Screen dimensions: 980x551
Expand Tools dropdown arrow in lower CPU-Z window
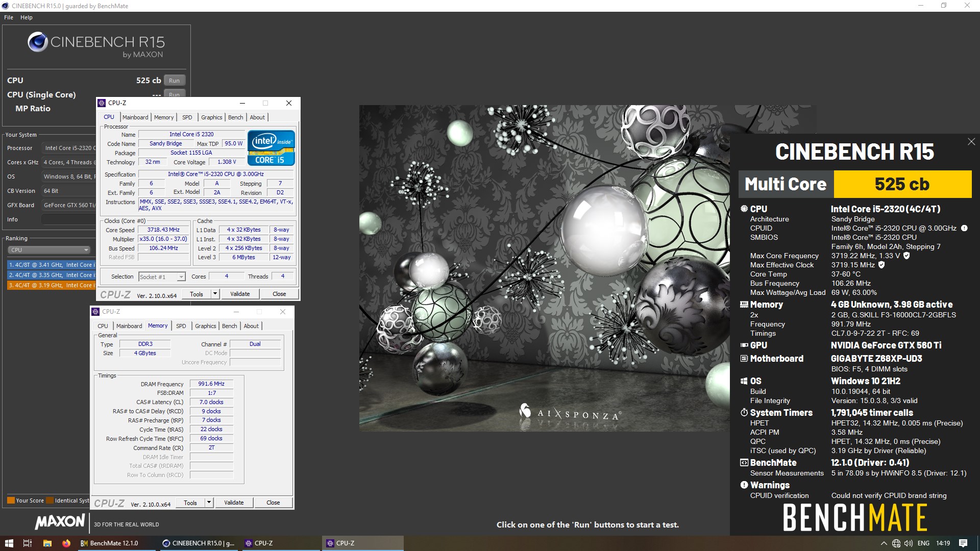coord(209,503)
